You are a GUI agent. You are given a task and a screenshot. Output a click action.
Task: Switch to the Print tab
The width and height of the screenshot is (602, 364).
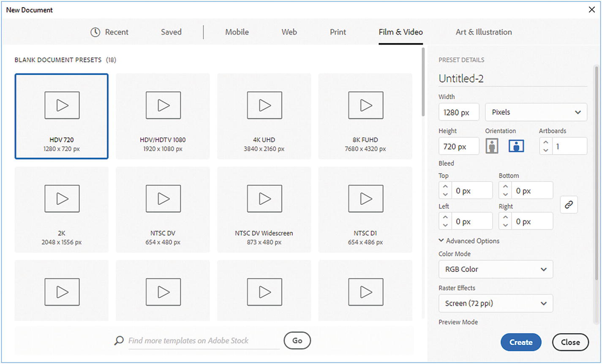coord(338,32)
